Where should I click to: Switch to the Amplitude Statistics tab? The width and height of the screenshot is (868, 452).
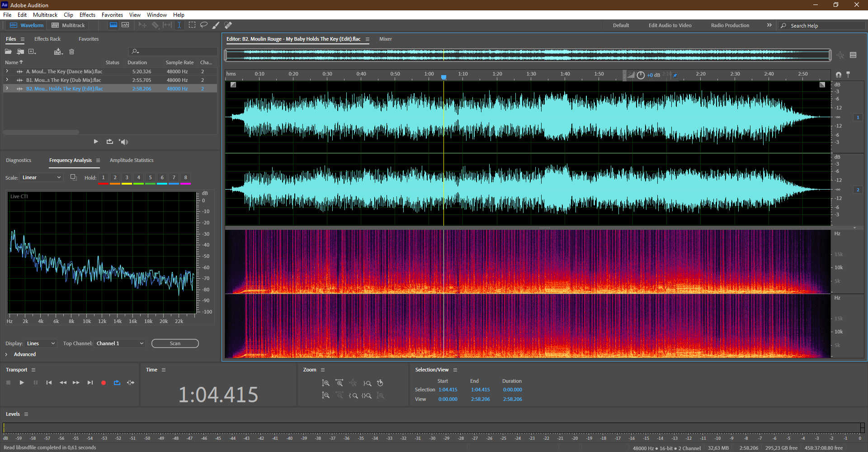(131, 160)
